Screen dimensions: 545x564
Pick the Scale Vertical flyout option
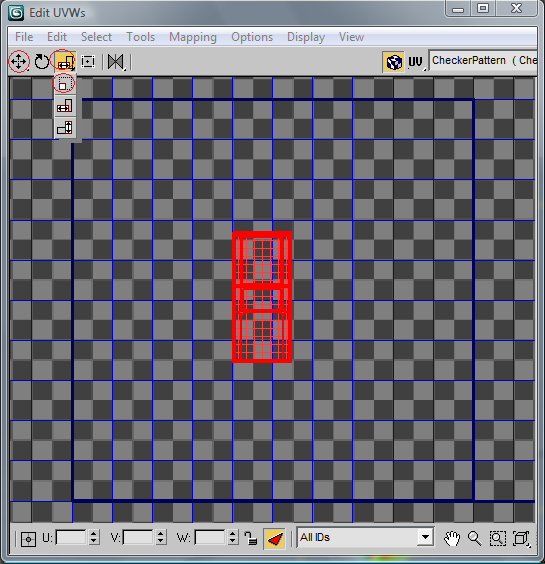65,128
